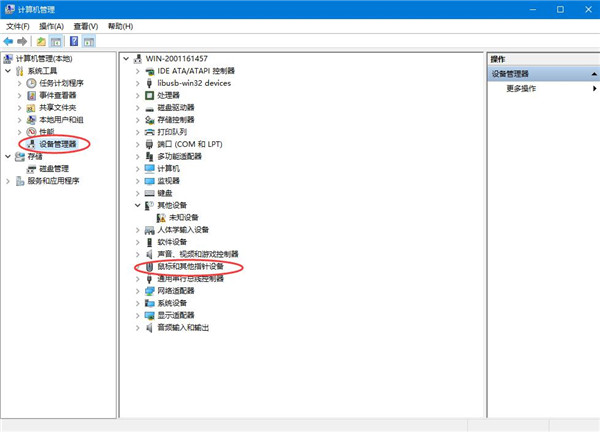The image size is (600, 432).
Task: Click the up-one-level folder toolbar icon
Action: (41, 42)
